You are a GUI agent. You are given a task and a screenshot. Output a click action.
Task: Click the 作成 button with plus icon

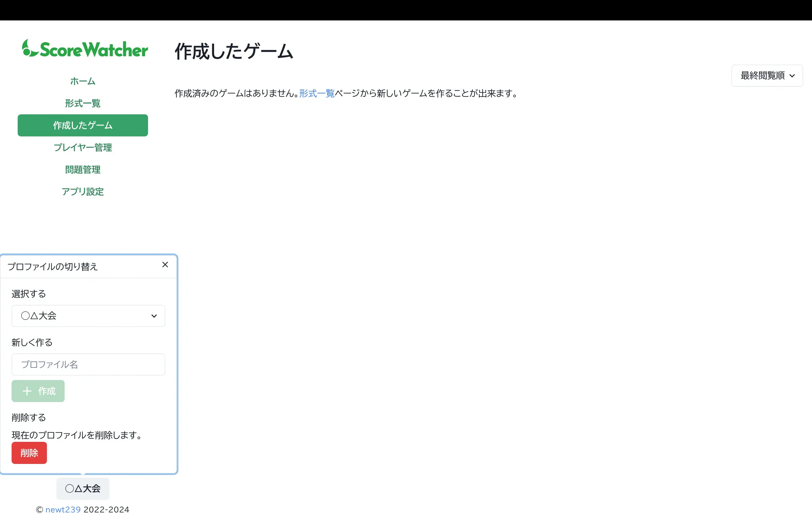(x=38, y=391)
